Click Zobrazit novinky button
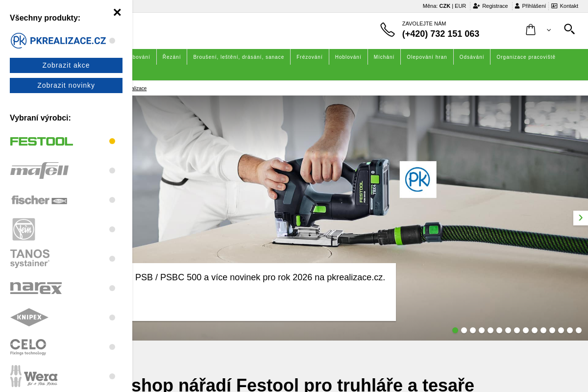 coord(66,85)
